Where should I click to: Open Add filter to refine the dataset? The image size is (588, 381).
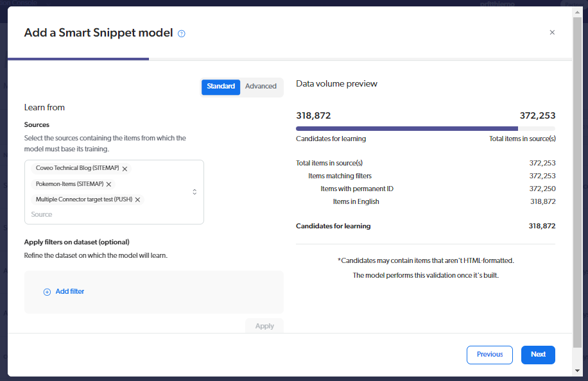(x=68, y=291)
